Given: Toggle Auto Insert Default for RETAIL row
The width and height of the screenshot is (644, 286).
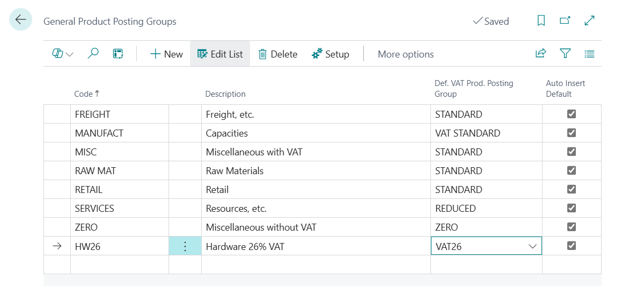Looking at the screenshot, I should (x=572, y=189).
